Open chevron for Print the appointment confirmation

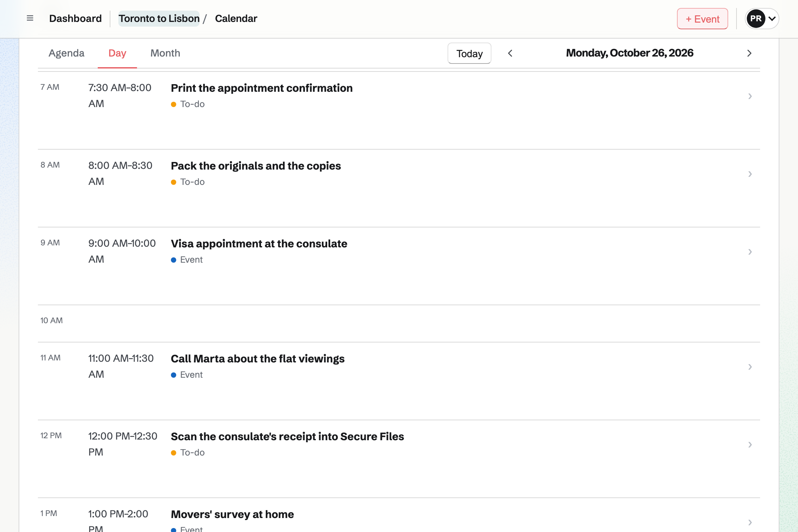point(750,96)
